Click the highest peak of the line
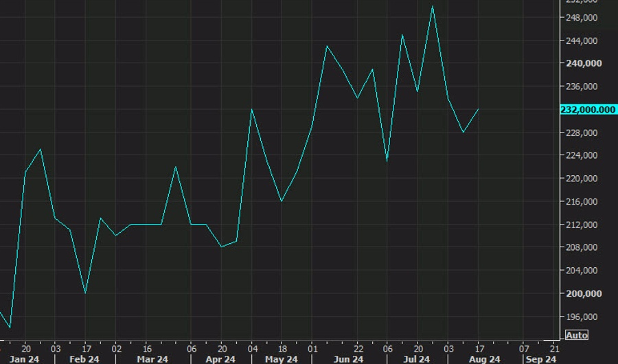Image resolution: width=618 pixels, height=364 pixels. point(433,6)
